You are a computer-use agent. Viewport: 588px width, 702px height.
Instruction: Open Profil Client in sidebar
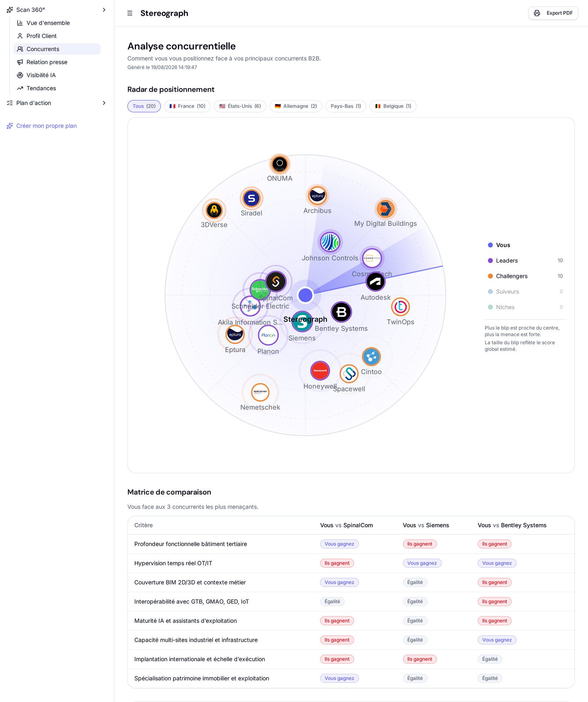(57, 36)
